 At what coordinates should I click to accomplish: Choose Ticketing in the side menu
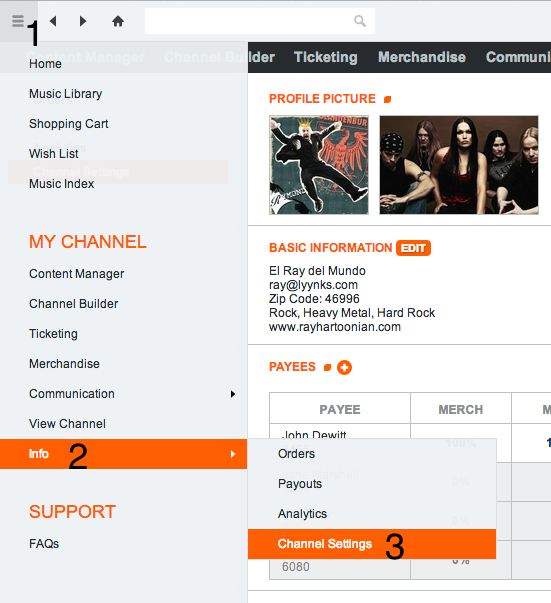click(53, 334)
